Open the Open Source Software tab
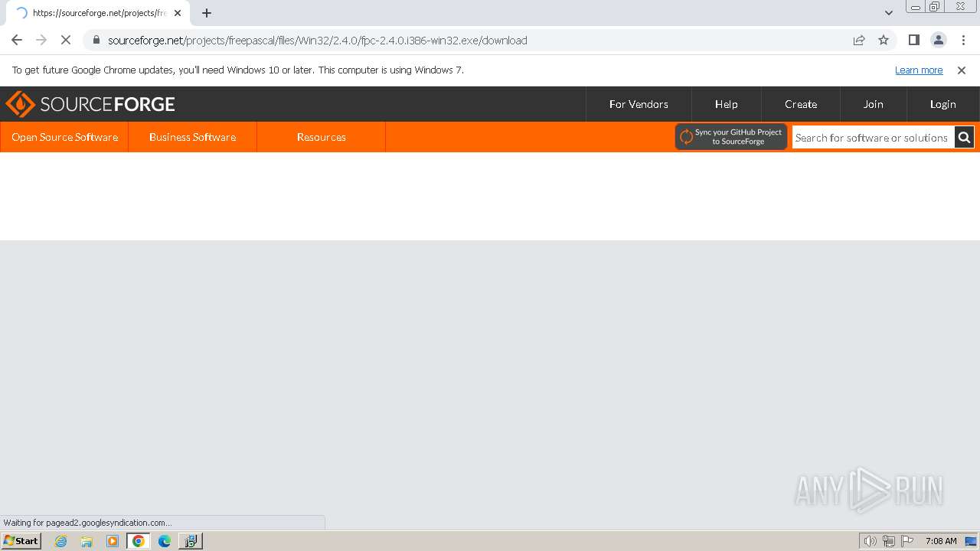 [x=64, y=137]
